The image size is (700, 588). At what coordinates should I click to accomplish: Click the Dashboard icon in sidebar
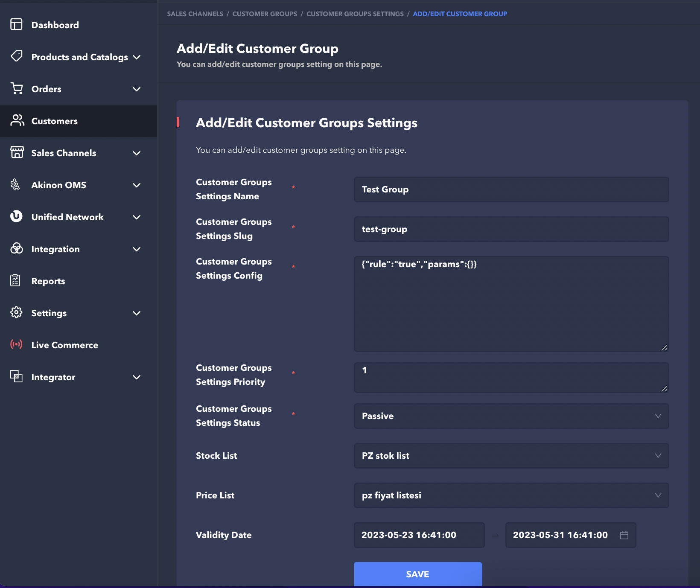tap(16, 24)
